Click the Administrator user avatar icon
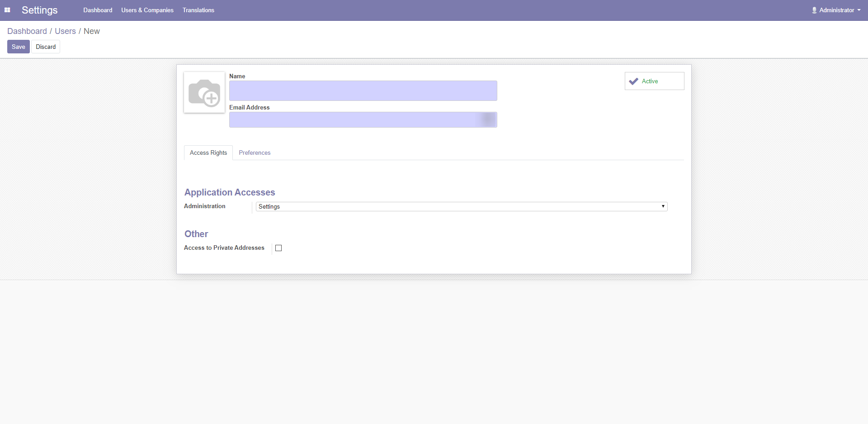This screenshot has height=424, width=868. click(814, 10)
